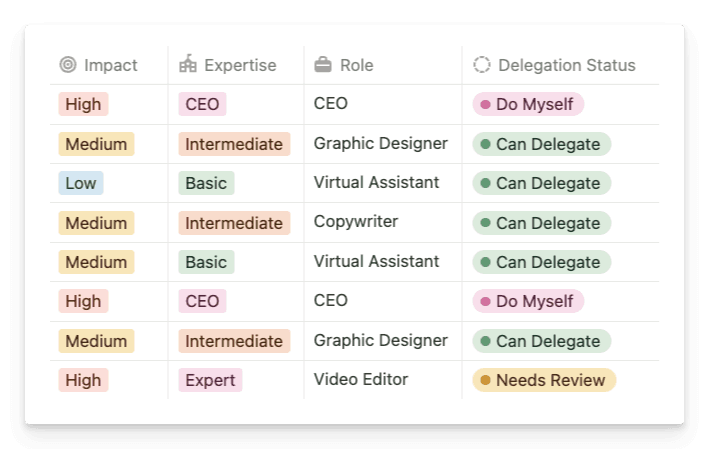Click the Expertise column header text
Image resolution: width=709 pixels, height=449 pixels.
pyautogui.click(x=240, y=65)
